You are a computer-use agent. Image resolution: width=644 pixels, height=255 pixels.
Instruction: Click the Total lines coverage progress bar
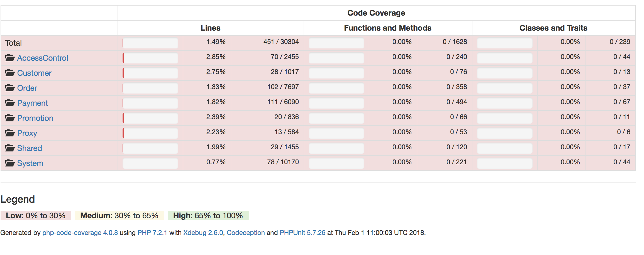(150, 43)
